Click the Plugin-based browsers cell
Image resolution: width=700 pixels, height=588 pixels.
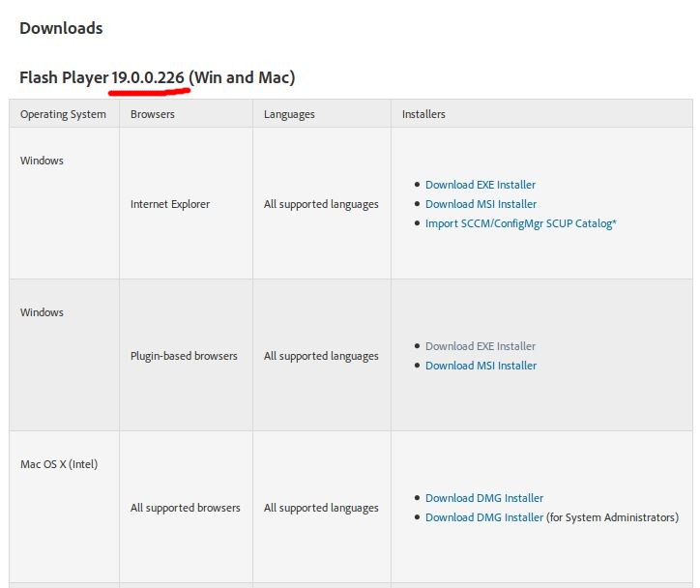[184, 356]
